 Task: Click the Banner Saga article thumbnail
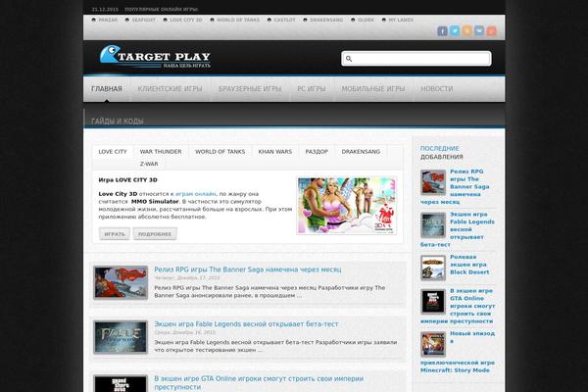[121, 282]
